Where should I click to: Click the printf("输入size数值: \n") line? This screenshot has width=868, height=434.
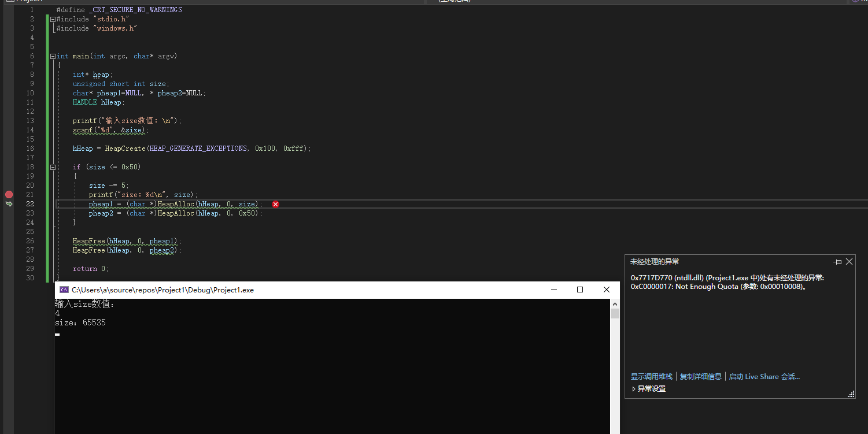(x=127, y=121)
